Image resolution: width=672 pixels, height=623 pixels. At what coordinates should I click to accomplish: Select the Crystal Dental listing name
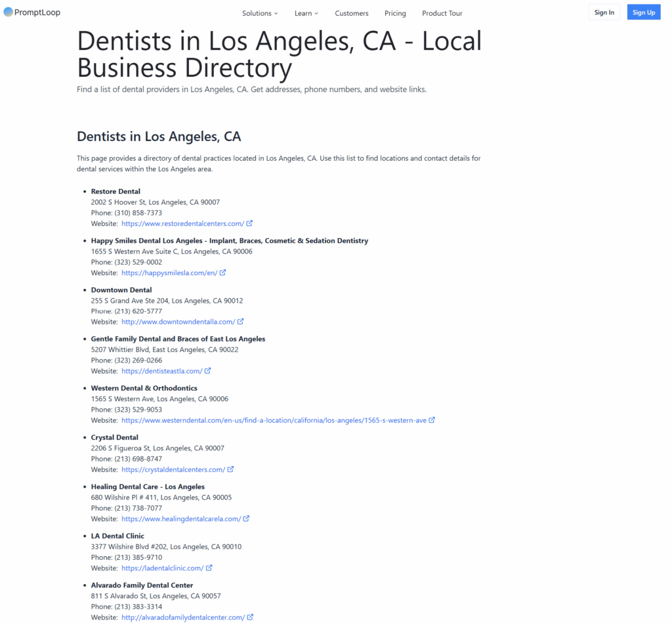tap(114, 437)
